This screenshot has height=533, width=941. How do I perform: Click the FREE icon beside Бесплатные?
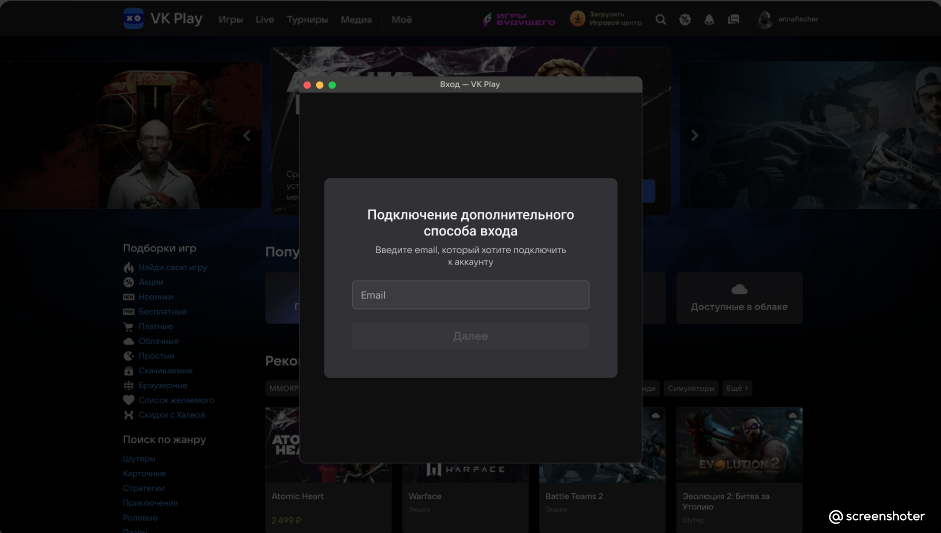(x=128, y=312)
